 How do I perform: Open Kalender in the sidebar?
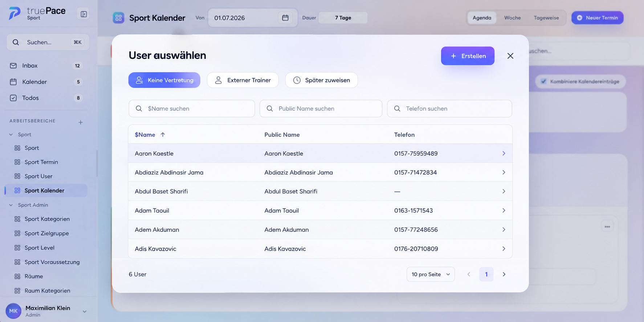pyautogui.click(x=46, y=82)
